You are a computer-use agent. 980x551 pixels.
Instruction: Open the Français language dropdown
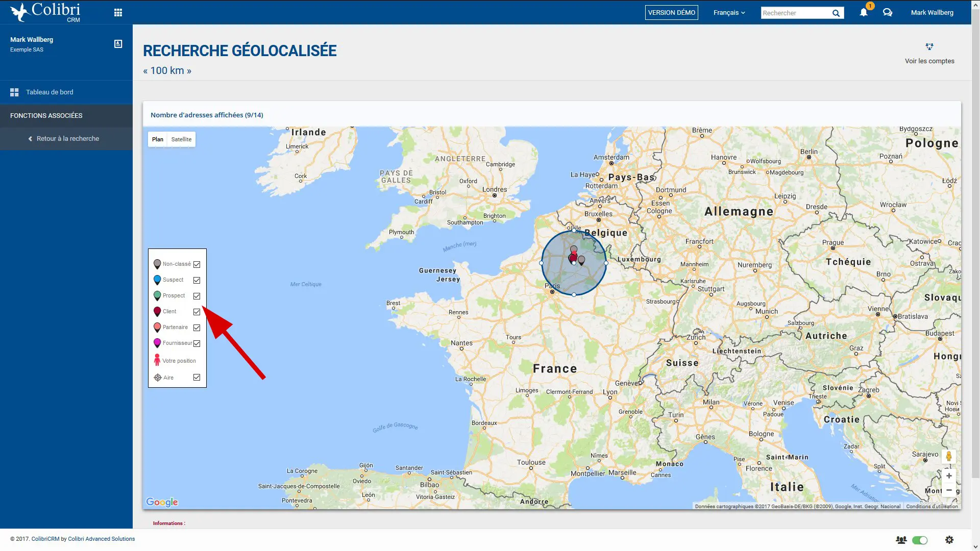click(x=729, y=13)
